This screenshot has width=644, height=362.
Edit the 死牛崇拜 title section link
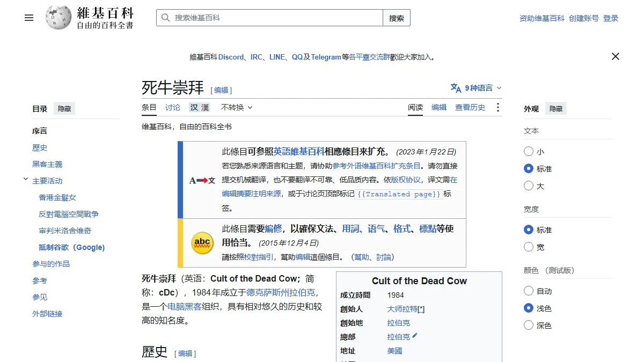point(221,90)
